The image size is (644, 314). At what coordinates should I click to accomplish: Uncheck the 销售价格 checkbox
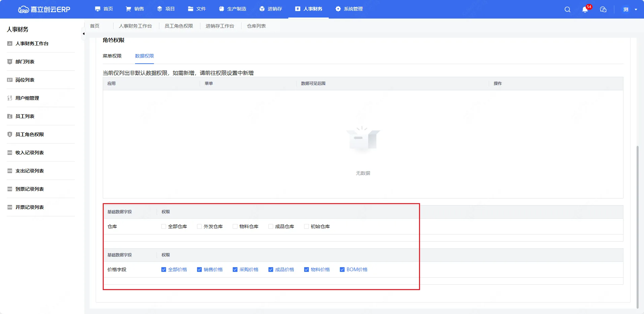click(x=199, y=270)
